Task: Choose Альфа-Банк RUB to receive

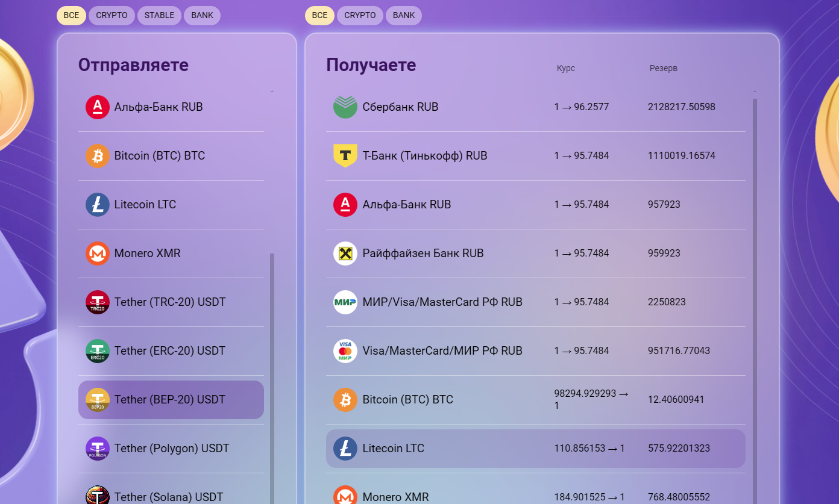Action: coord(536,205)
